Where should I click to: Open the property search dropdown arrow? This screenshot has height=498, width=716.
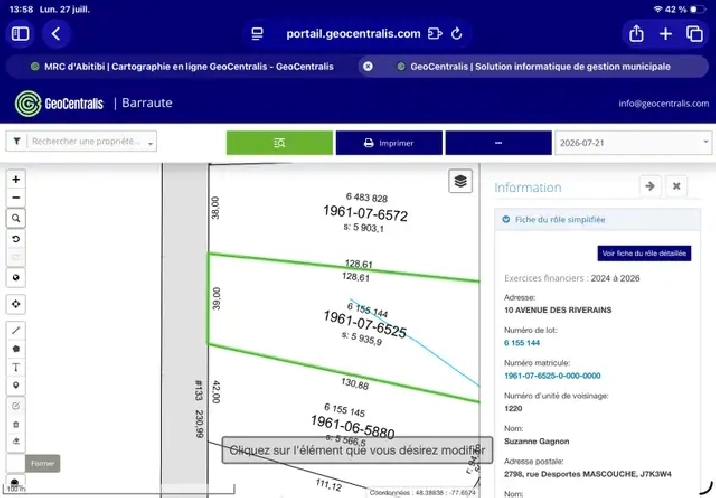pyautogui.click(x=150, y=143)
